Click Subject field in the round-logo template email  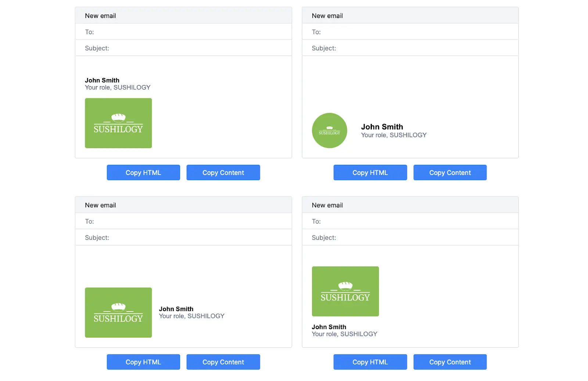pos(410,48)
